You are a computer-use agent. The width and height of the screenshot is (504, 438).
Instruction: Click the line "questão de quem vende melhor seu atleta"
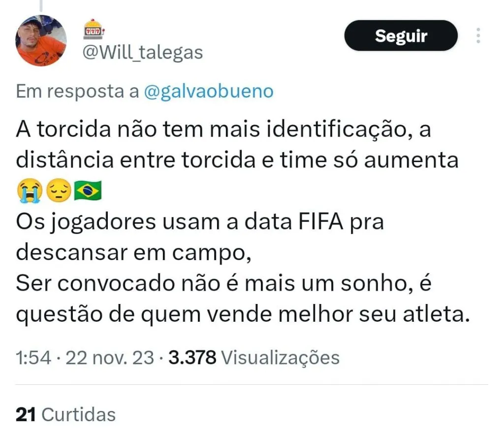click(x=243, y=314)
